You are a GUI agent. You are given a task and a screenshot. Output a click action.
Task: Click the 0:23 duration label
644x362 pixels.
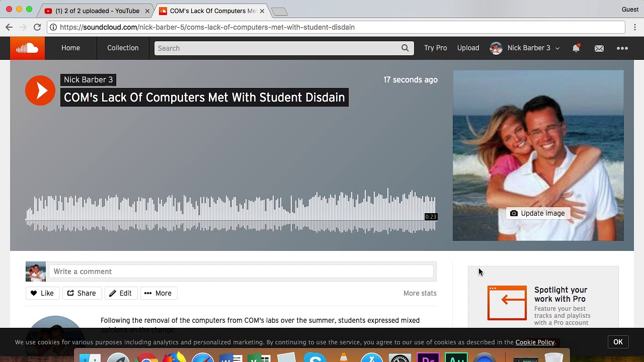click(x=431, y=217)
